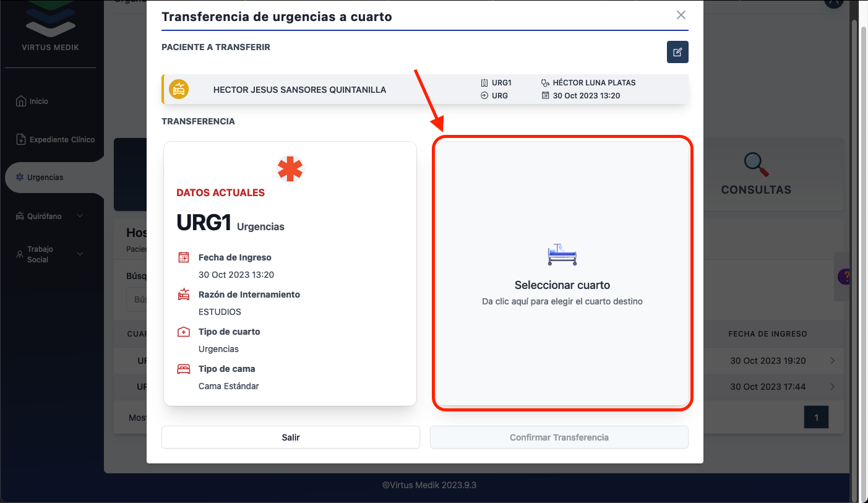Close the transfer dialog with X
The height and width of the screenshot is (503, 868).
pyautogui.click(x=681, y=15)
